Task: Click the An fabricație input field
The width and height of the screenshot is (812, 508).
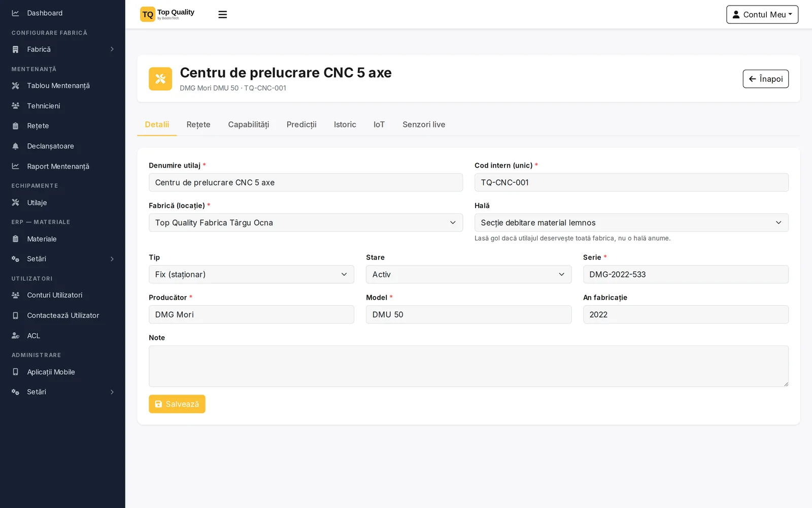Action: [686, 314]
